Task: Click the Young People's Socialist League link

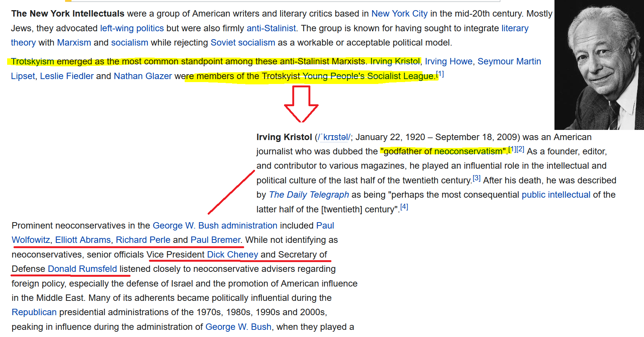Action: click(368, 76)
